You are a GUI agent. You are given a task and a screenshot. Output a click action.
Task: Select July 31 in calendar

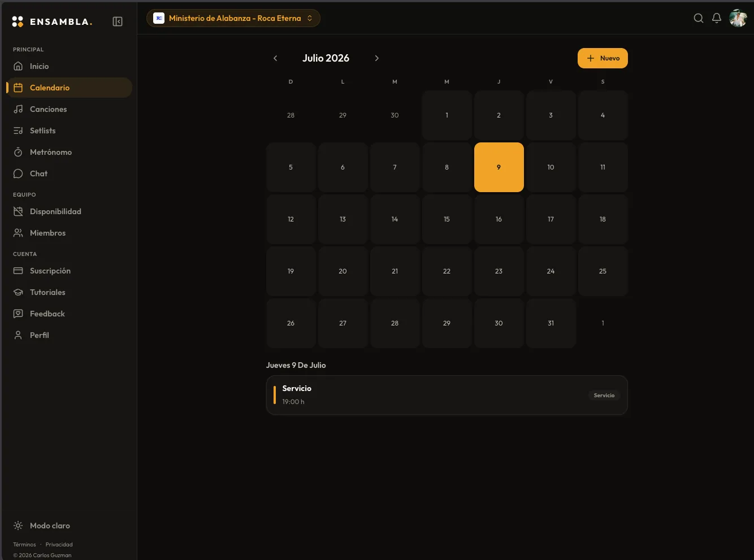[x=551, y=323]
